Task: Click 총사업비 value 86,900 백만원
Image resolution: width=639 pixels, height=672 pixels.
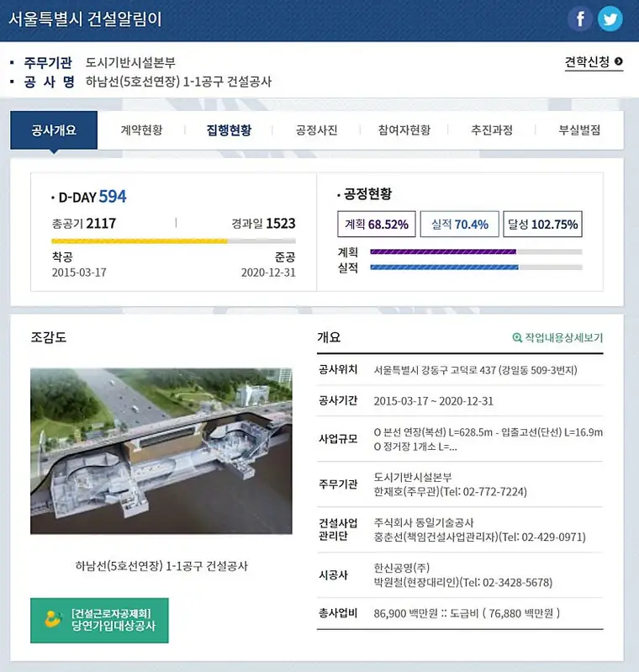Action: (405, 613)
